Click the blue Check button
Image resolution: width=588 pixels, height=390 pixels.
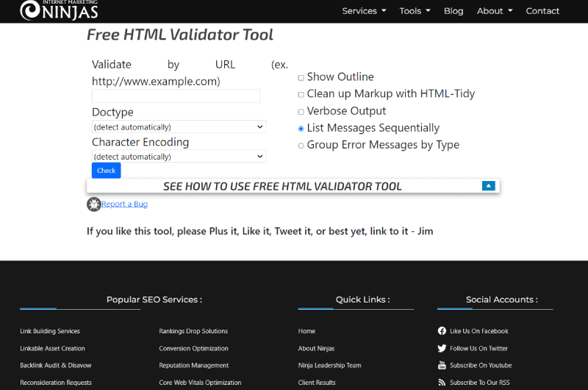[x=106, y=171]
